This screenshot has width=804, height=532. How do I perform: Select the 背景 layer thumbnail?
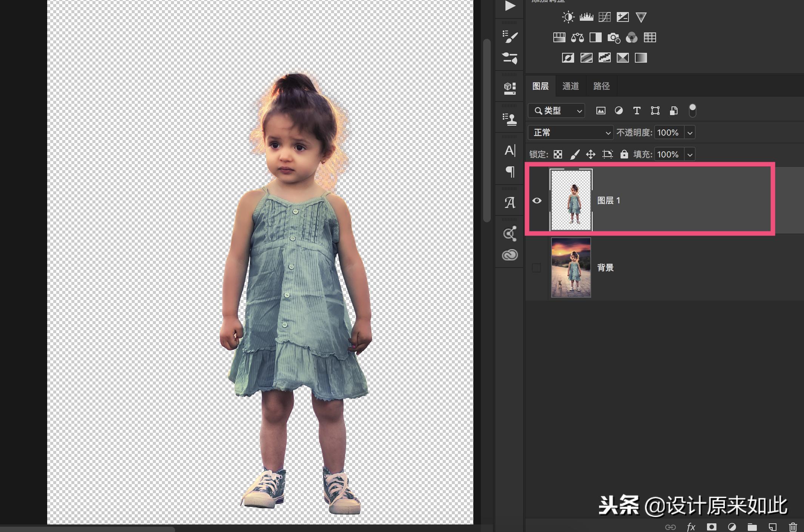click(x=571, y=268)
